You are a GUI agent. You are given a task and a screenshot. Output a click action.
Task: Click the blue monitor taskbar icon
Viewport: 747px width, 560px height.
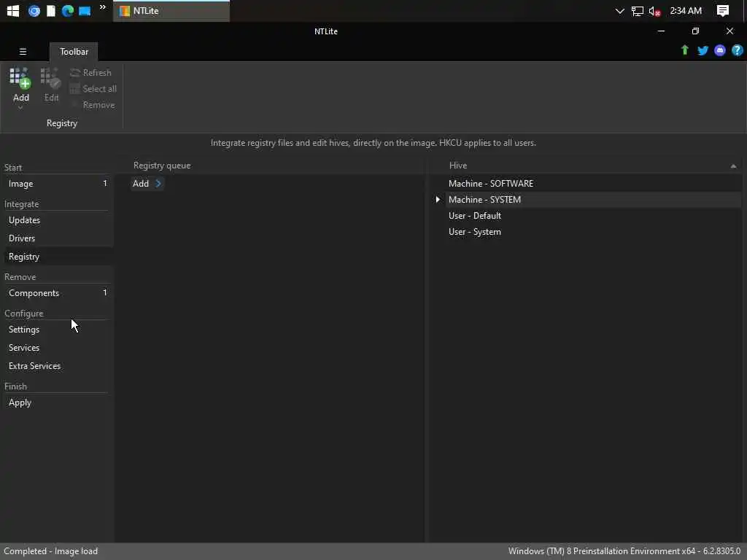point(85,10)
